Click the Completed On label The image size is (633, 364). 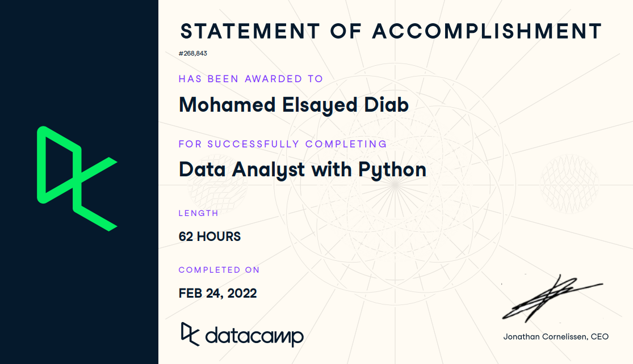[219, 270]
